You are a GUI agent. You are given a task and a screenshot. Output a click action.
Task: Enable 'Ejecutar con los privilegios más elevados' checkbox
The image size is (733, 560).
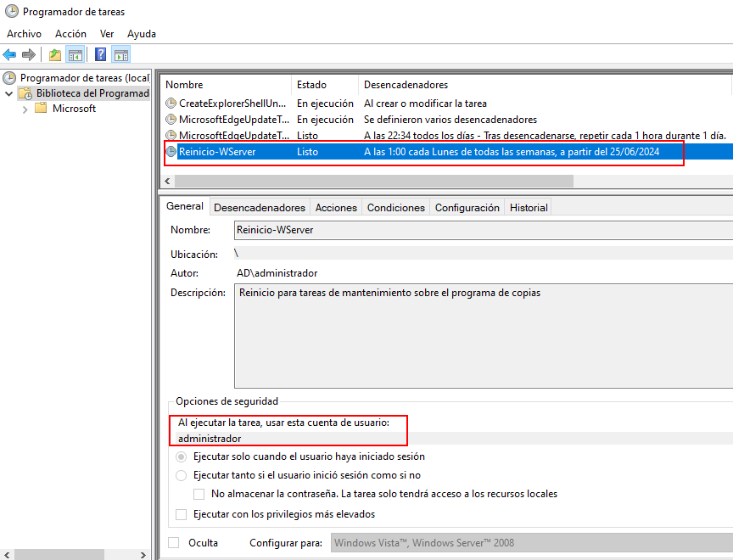coord(181,514)
